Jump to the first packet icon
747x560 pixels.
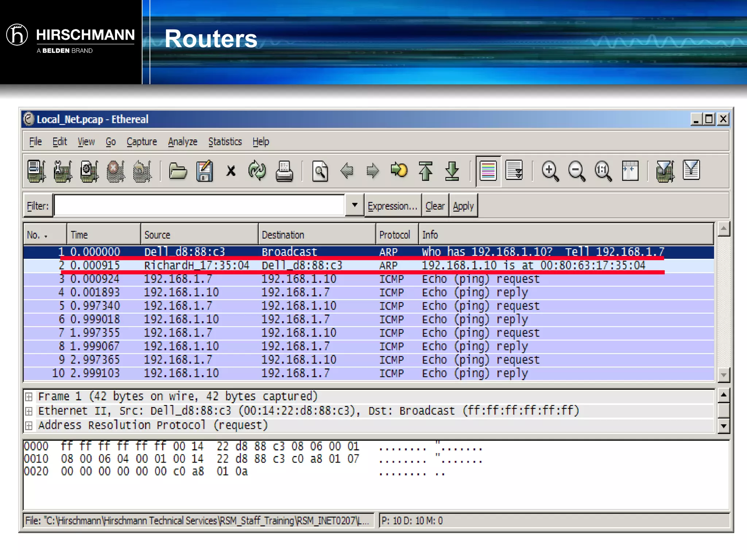click(426, 171)
